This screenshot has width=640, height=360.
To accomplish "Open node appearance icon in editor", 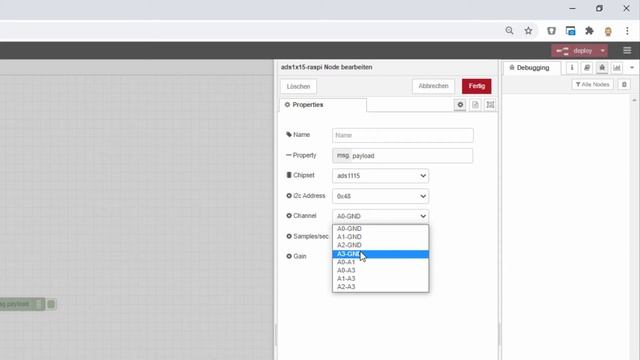I will click(x=490, y=105).
